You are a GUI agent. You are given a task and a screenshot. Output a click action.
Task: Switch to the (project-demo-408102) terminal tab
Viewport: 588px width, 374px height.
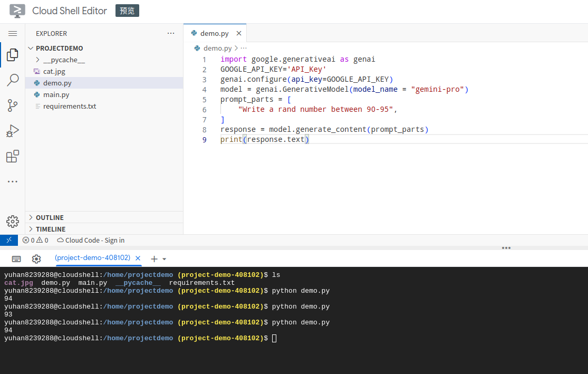(92, 258)
